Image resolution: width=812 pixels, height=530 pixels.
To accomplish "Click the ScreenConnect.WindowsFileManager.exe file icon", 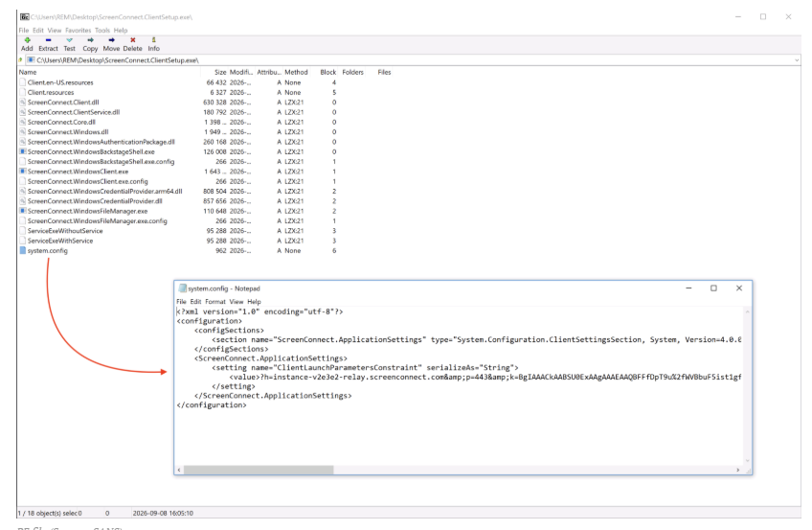I will pyautogui.click(x=23, y=211).
